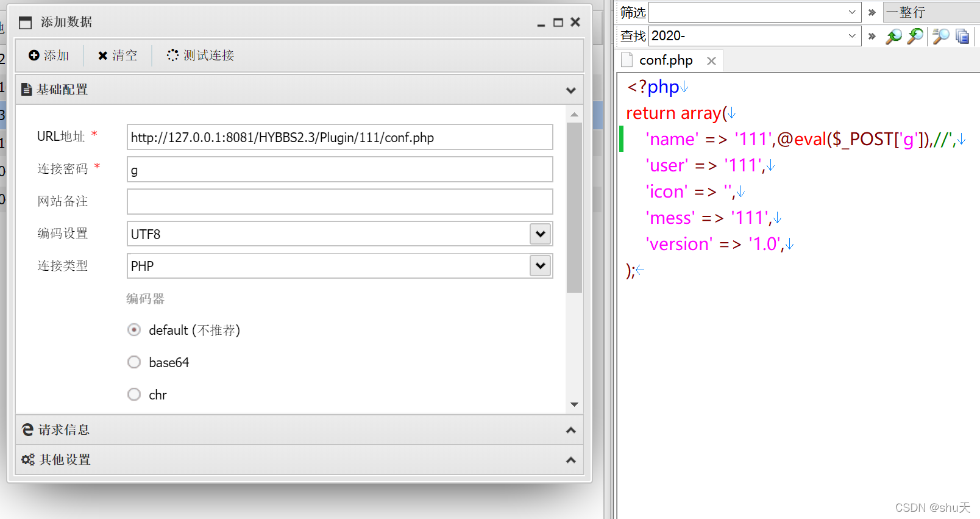This screenshot has height=519, width=980.
Task: Click the second green find icon
Action: coord(915,36)
